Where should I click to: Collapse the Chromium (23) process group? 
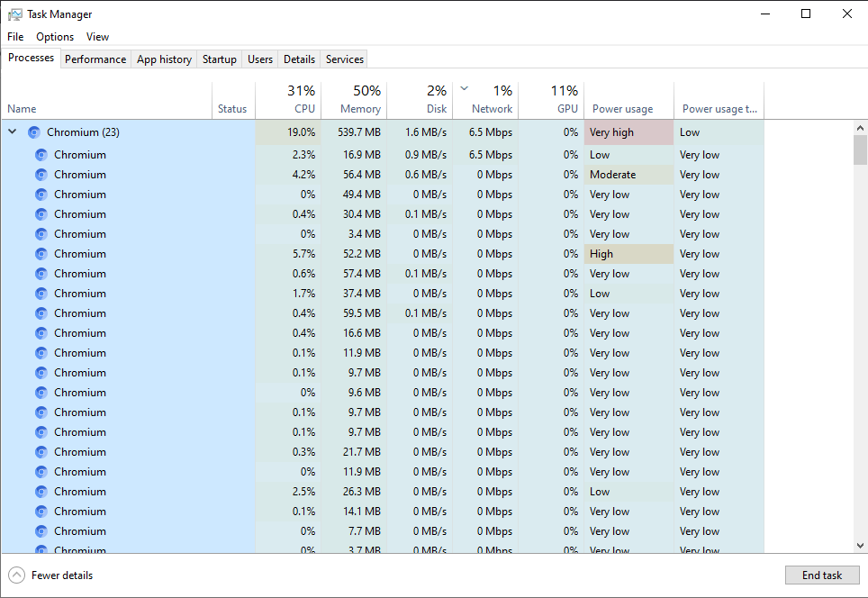12,131
